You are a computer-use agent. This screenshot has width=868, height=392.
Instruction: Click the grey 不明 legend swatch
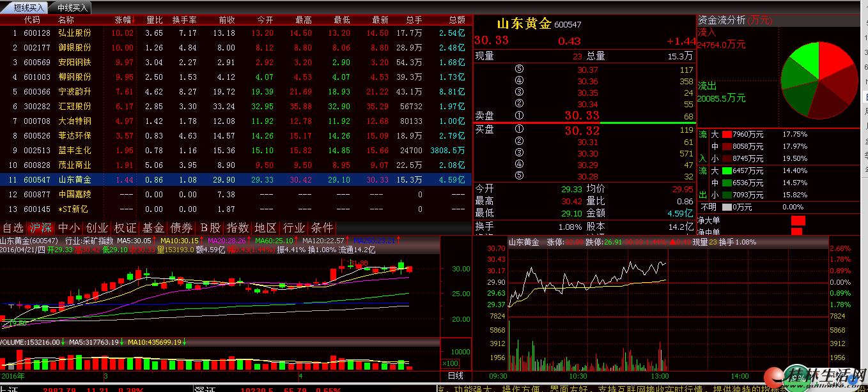[x=726, y=207]
